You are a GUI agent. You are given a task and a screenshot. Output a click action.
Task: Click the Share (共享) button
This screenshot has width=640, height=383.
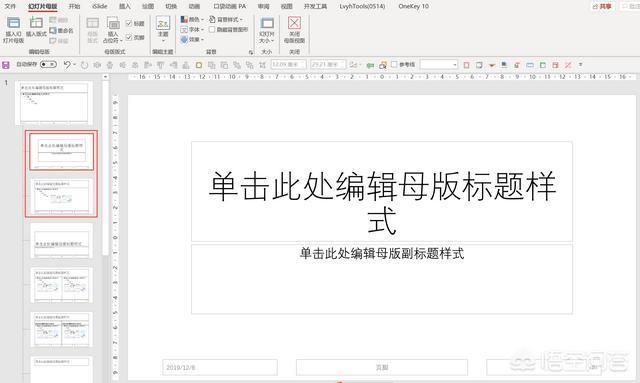[602, 6]
